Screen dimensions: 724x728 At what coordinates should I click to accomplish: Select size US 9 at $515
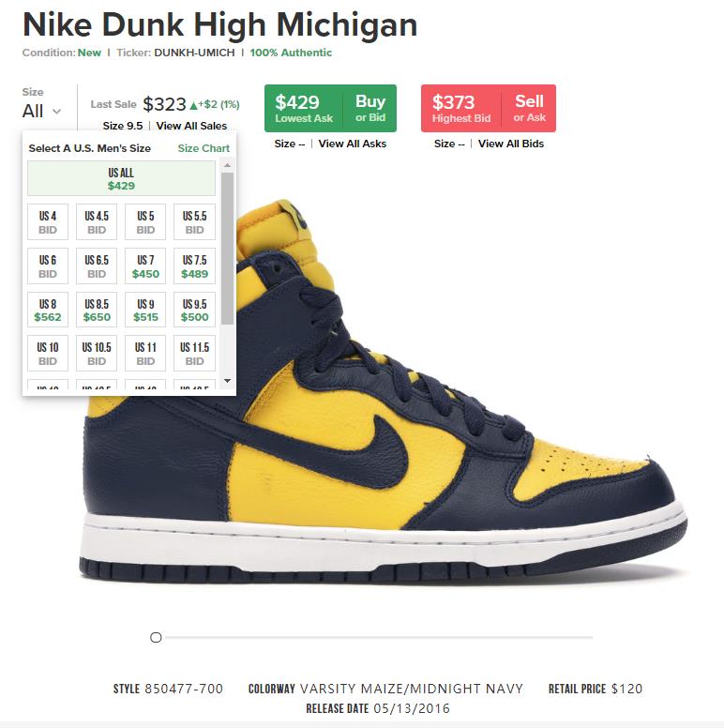point(145,310)
